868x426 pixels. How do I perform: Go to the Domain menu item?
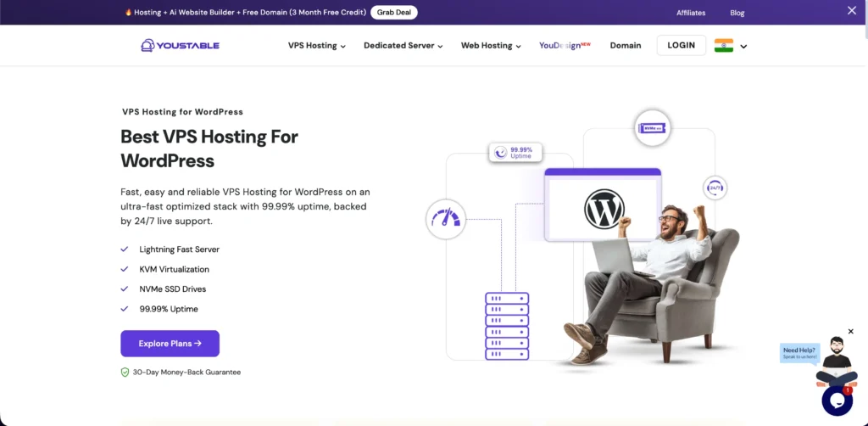tap(626, 46)
